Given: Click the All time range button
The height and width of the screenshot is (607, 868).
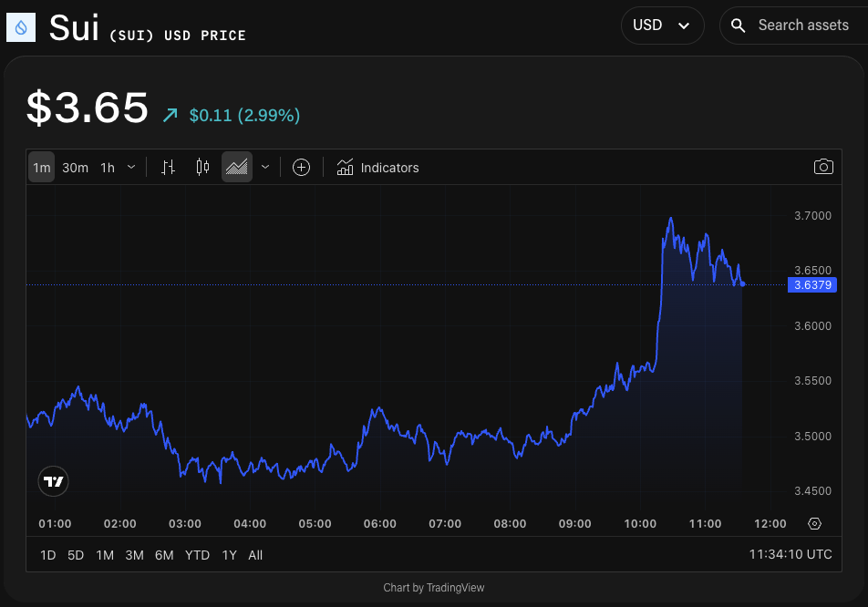Looking at the screenshot, I should pos(255,554).
